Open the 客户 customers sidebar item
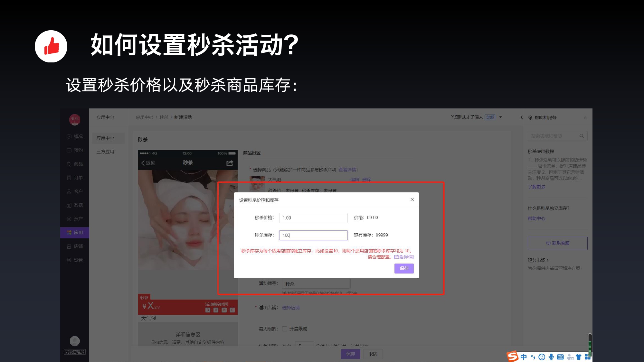This screenshot has height=362, width=644. pyautogui.click(x=75, y=191)
